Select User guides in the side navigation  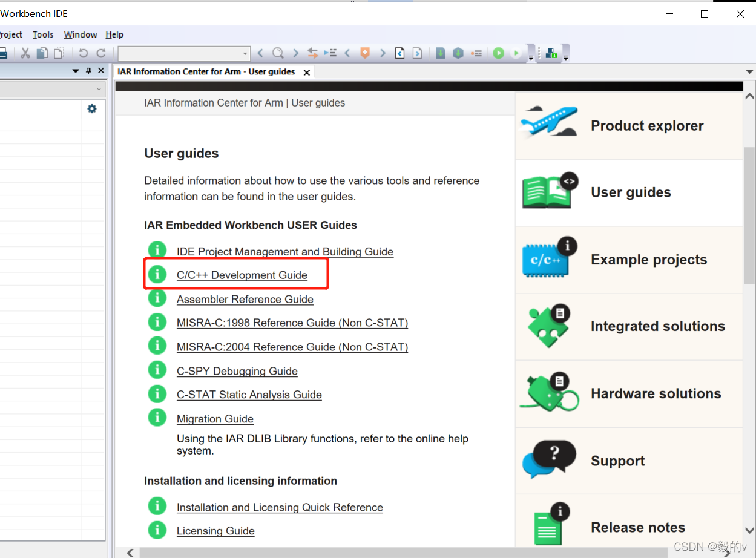click(629, 193)
